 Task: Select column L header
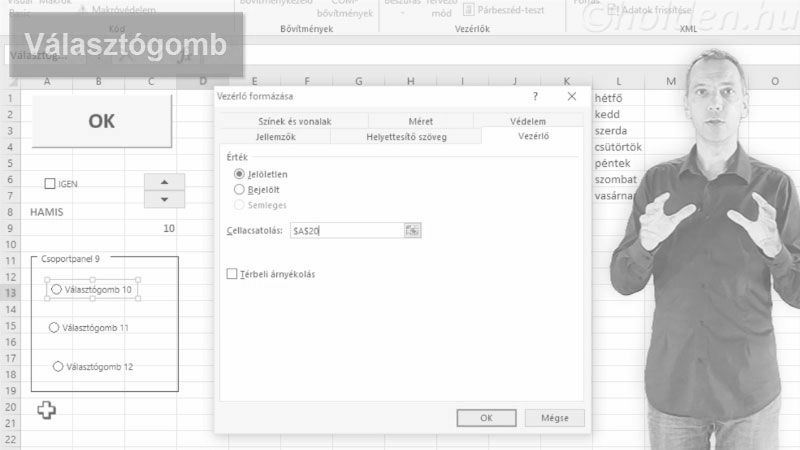click(618, 81)
